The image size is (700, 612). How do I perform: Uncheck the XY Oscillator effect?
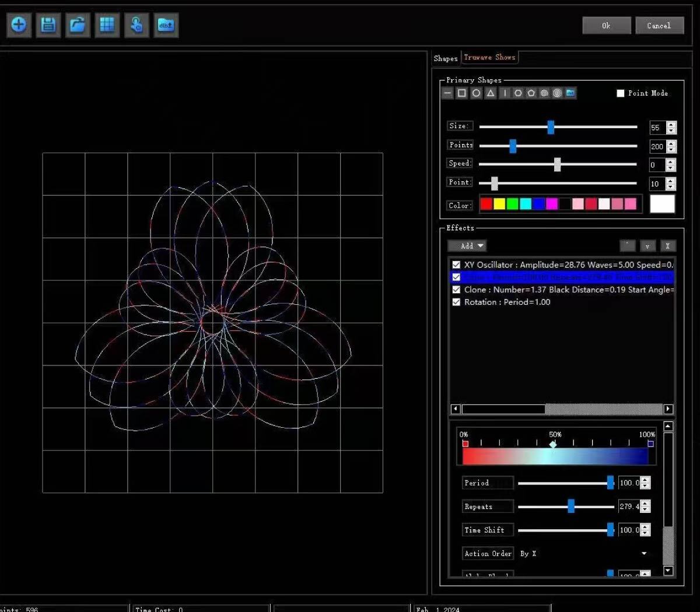pos(456,265)
